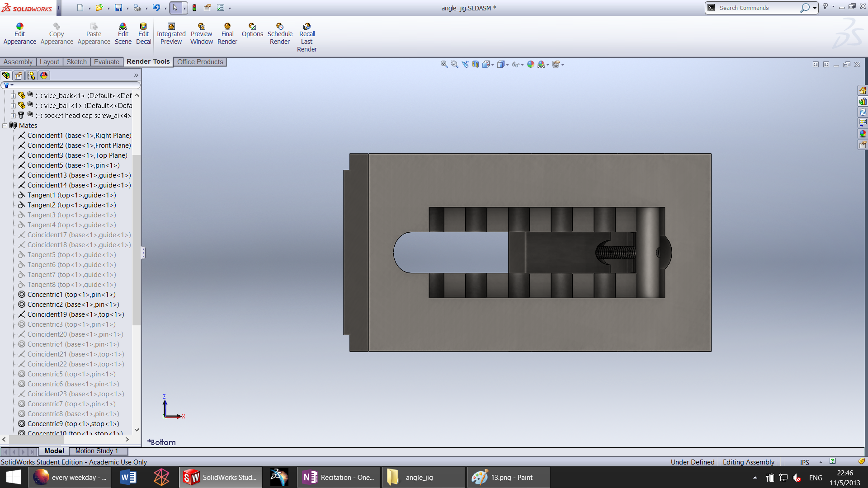Screen dimensions: 868x488
Task: Open the Motion Study 1 tab
Action: [x=96, y=451]
